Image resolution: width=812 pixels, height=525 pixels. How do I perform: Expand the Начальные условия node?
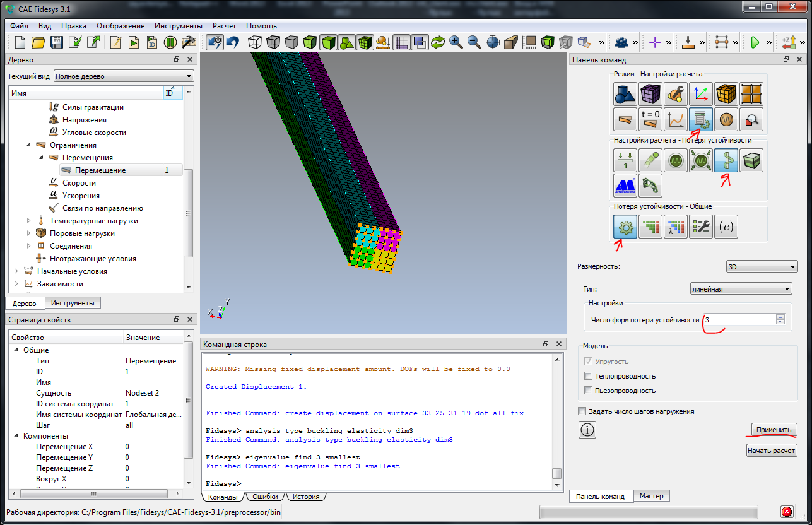(16, 271)
